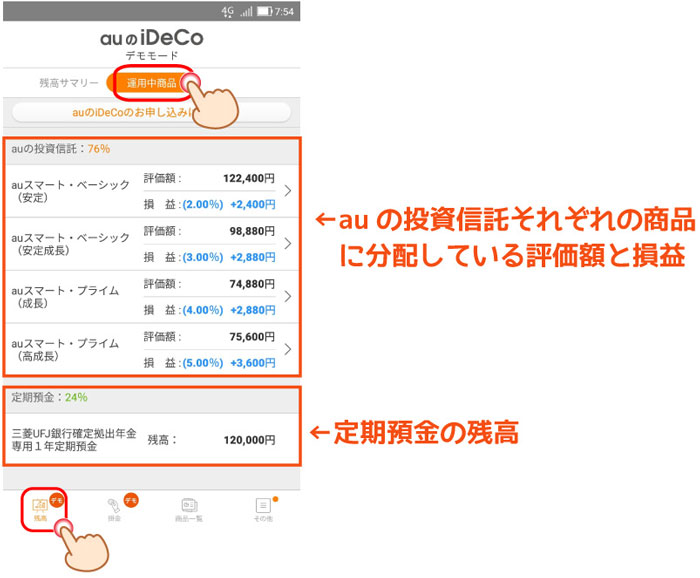The width and height of the screenshot is (700, 578).
Task: Select auスマート・ベーシック(安定) fund name
Action: click(71, 191)
